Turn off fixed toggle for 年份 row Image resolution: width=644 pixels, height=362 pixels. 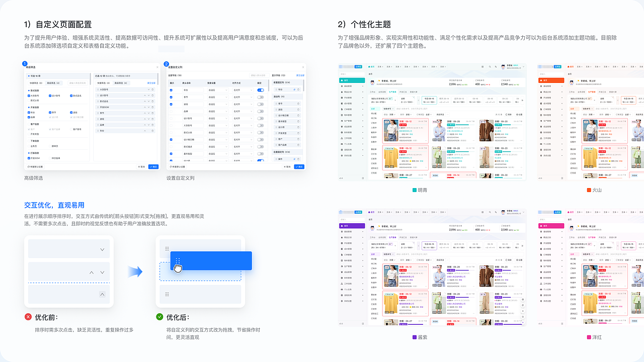click(x=261, y=90)
